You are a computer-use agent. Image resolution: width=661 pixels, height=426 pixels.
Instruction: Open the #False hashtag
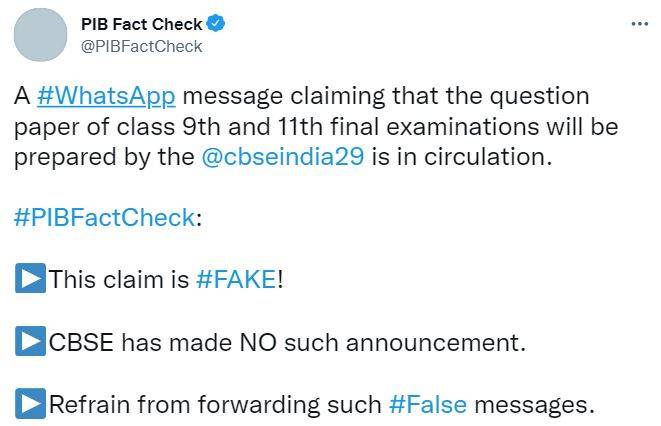click(x=426, y=404)
